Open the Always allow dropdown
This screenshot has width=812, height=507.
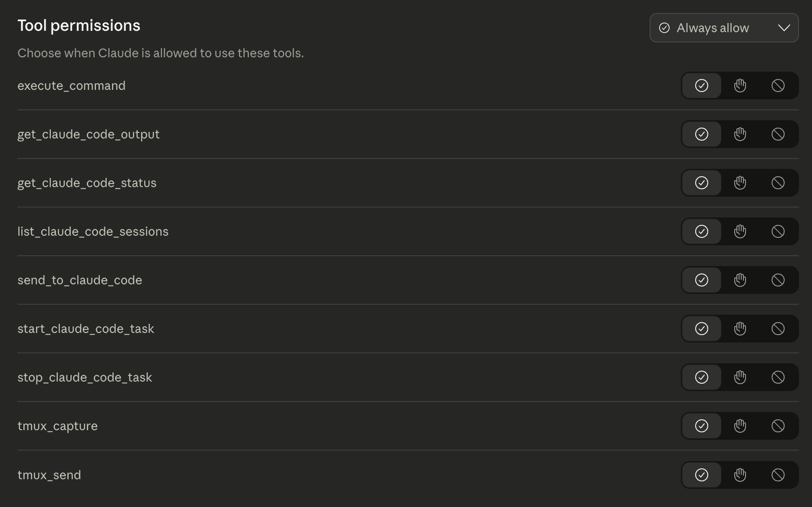coord(723,28)
